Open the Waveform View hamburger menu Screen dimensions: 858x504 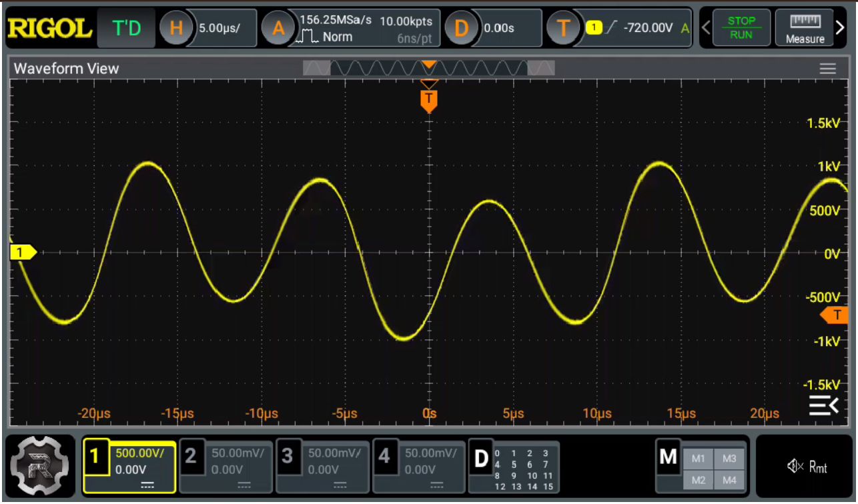(827, 69)
